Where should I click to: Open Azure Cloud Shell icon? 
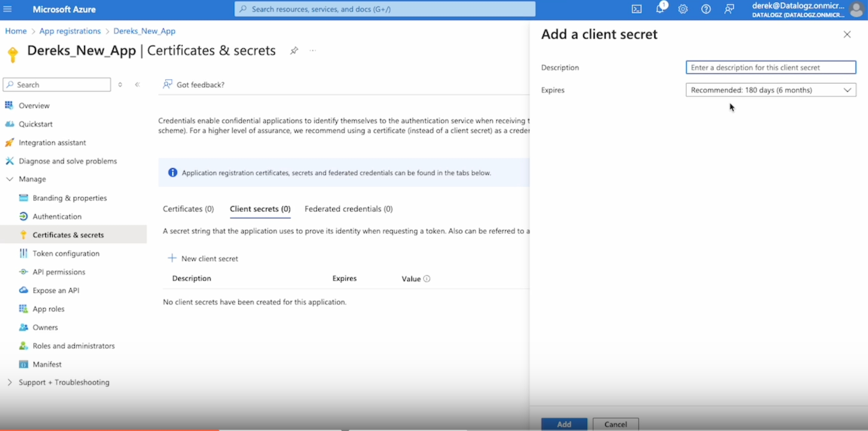click(636, 9)
